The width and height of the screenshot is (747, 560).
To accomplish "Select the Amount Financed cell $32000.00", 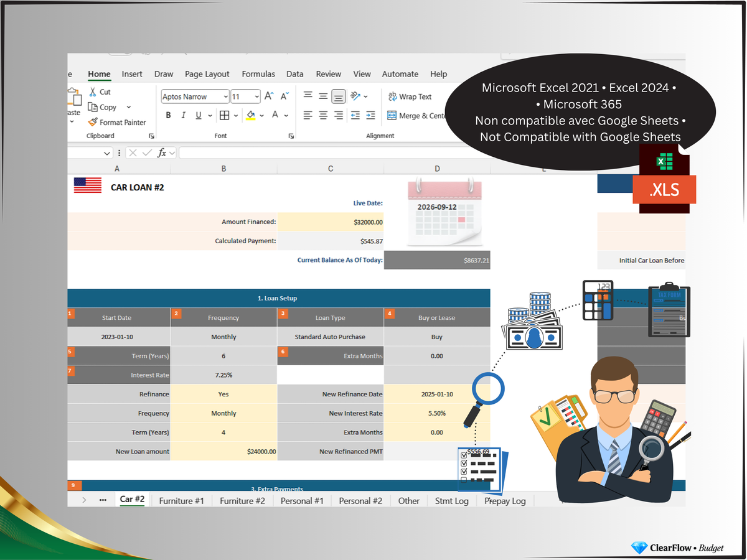I will (331, 222).
